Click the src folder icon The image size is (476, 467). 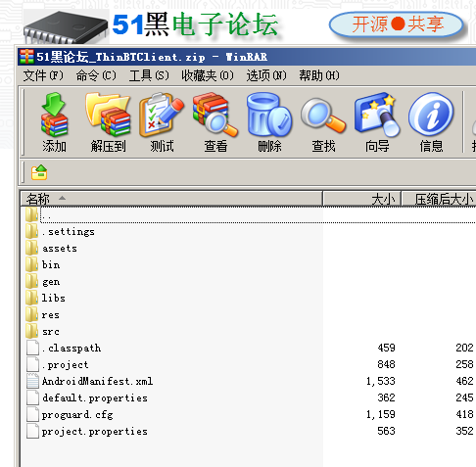click(x=32, y=331)
